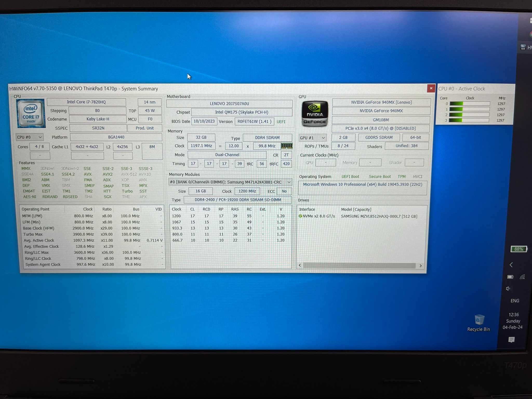This screenshot has width=532, height=399.
Task: Close the HWiNFO64 System Summary window
Action: [x=431, y=88]
